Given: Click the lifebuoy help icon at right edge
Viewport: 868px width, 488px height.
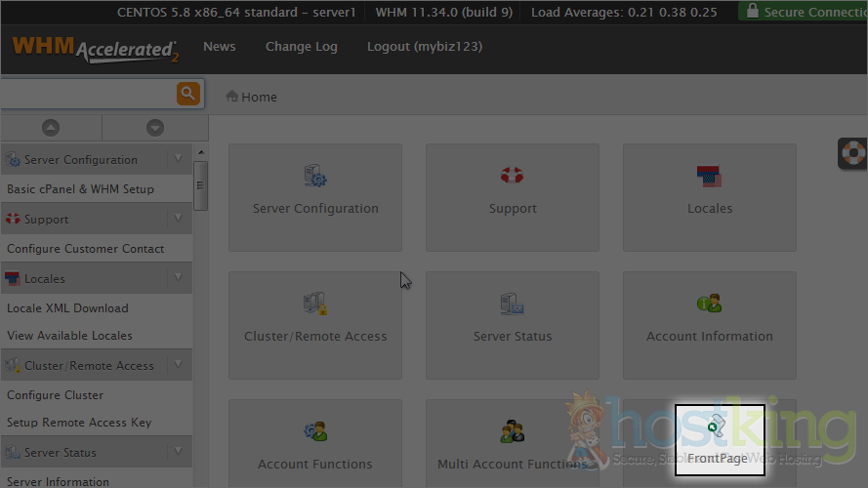Looking at the screenshot, I should (853, 154).
